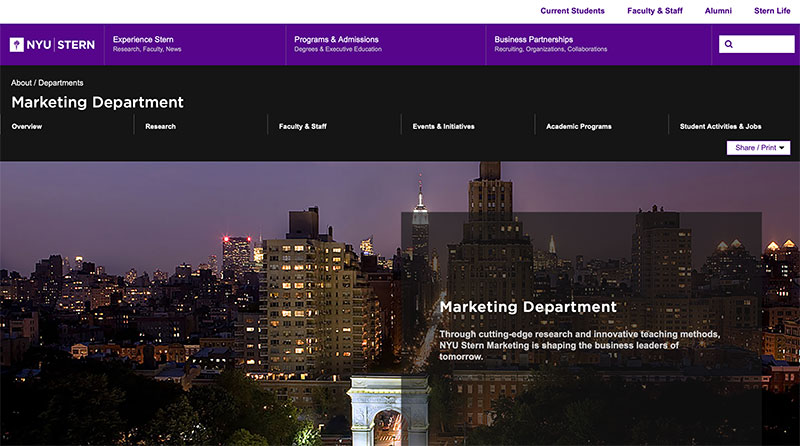Open Programs & Admissions menu

[x=336, y=39]
